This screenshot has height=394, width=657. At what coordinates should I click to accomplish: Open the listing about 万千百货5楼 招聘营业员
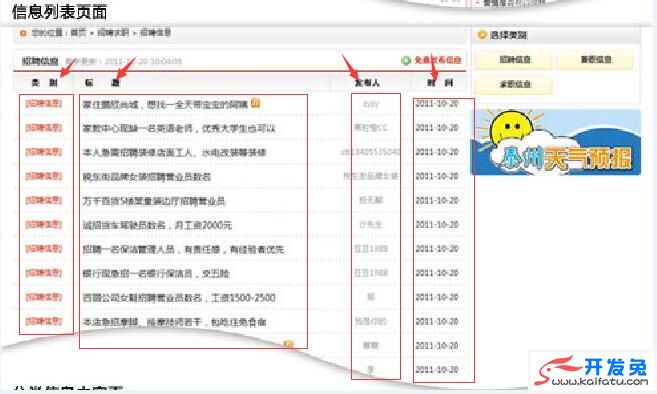pos(153,201)
